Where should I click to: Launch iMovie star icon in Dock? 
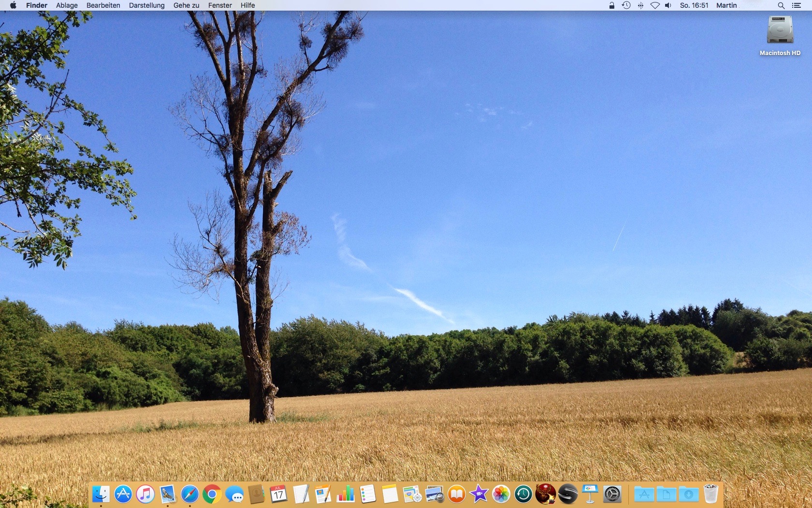pyautogui.click(x=479, y=494)
